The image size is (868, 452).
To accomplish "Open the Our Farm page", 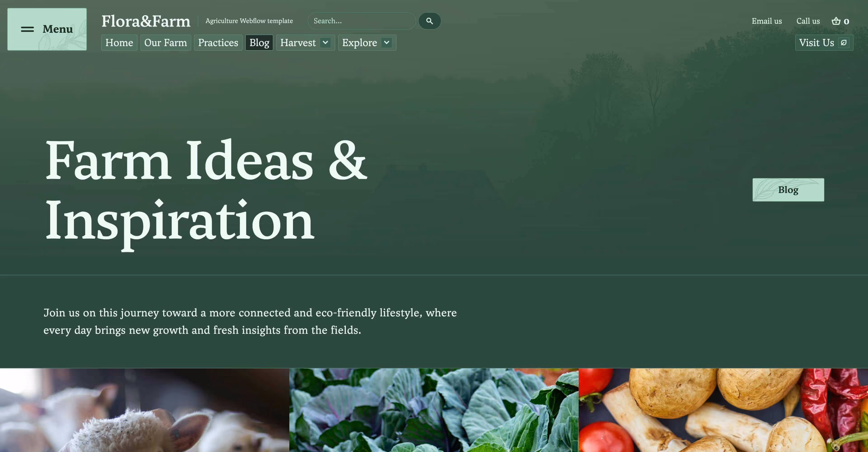I will (x=165, y=42).
